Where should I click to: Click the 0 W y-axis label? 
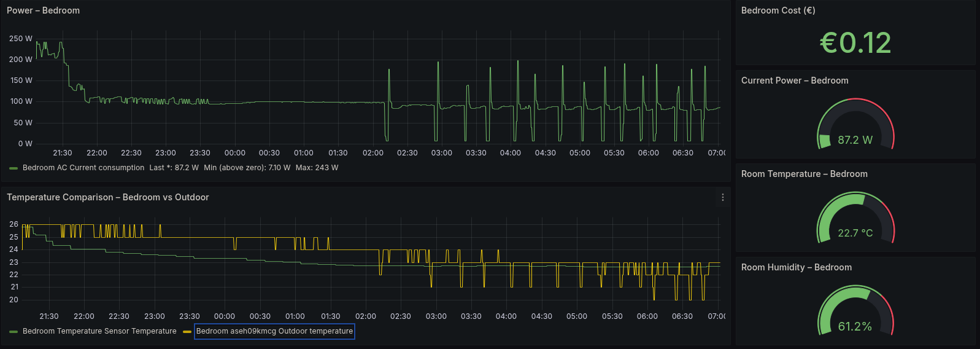[x=25, y=144]
